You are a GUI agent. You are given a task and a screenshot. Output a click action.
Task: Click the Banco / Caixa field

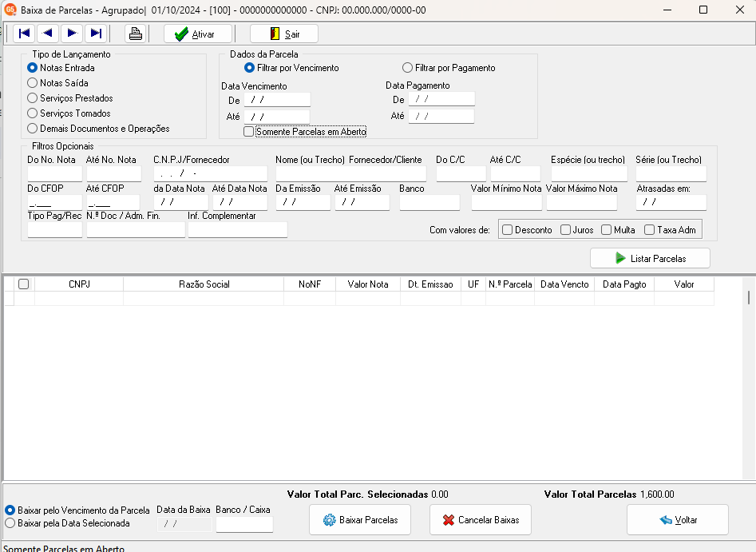244,524
